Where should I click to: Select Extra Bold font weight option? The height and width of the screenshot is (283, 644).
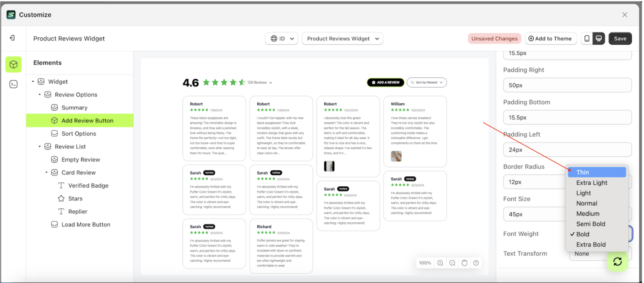[597, 244]
